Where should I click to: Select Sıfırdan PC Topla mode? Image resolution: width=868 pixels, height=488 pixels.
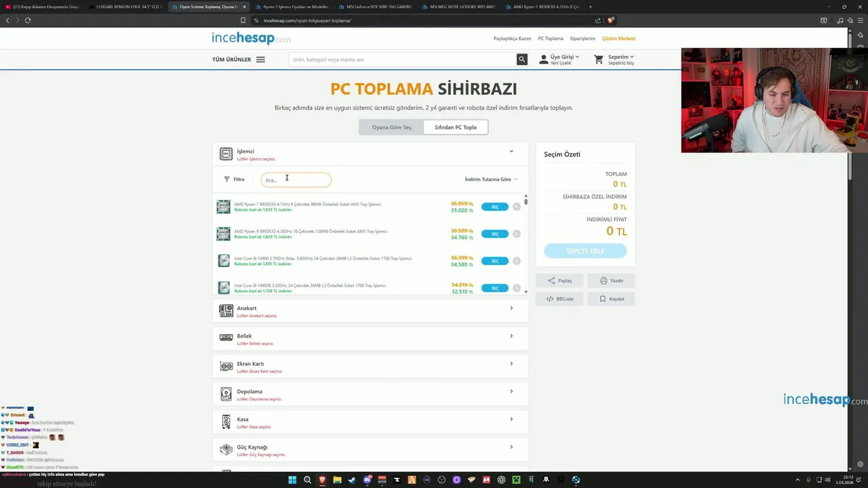point(456,127)
